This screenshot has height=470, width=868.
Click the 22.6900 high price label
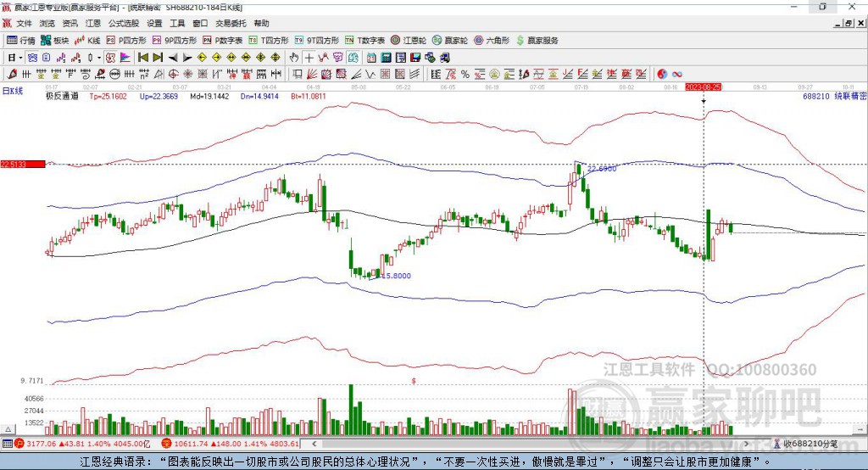(x=602, y=169)
